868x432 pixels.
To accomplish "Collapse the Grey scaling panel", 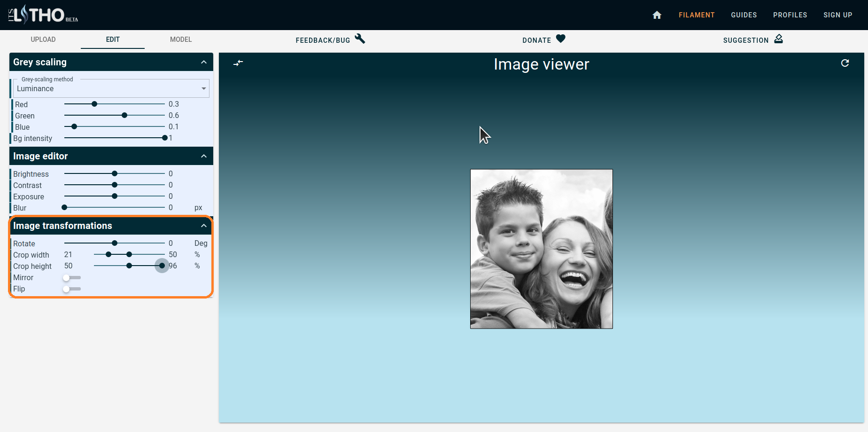I will point(204,62).
